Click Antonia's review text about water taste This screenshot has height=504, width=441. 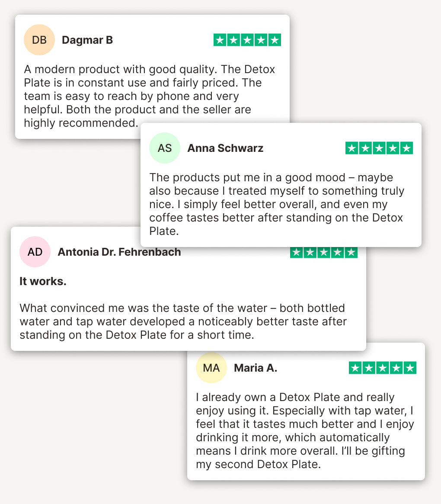click(183, 321)
